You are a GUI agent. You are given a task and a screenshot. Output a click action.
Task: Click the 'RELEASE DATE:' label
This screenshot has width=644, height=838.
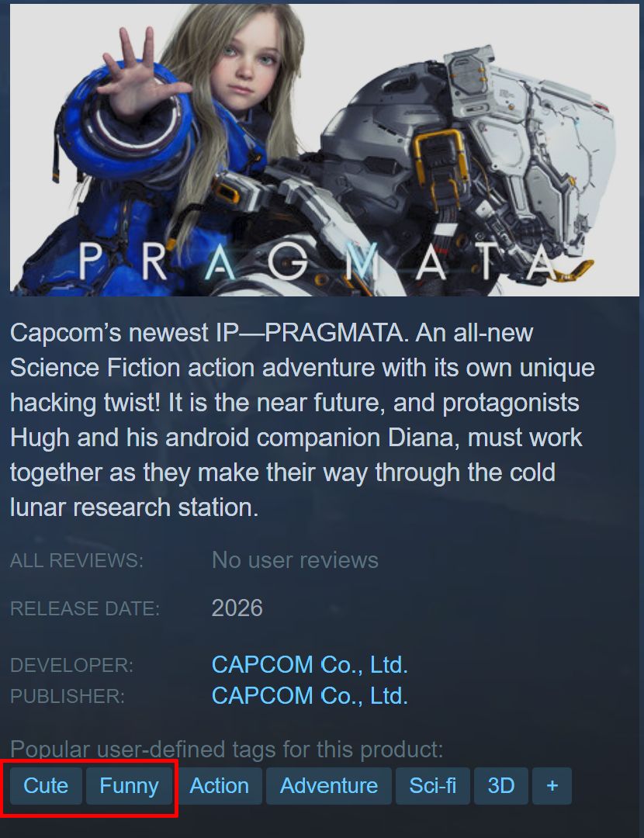click(85, 609)
